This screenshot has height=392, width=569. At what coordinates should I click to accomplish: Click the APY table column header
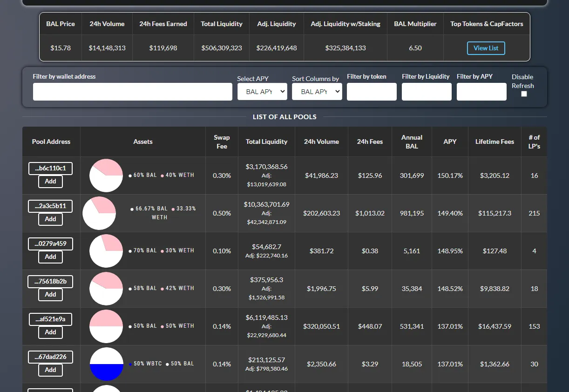[x=450, y=142]
